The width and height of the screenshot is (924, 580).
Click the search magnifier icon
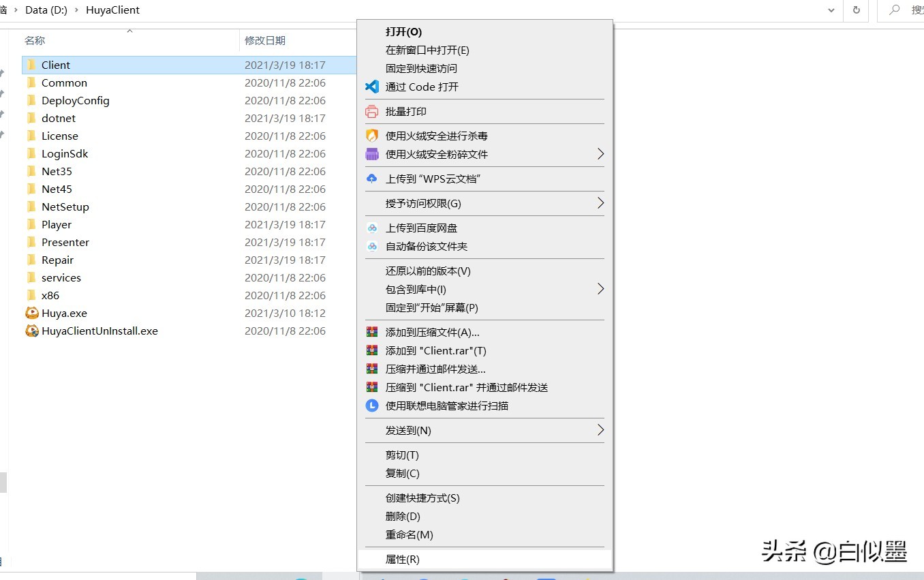894,10
